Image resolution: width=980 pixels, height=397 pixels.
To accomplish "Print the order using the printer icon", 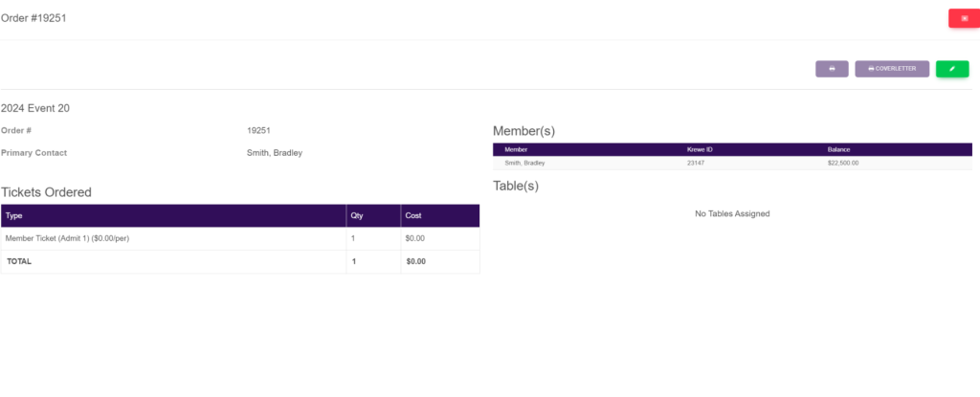I will coord(832,69).
